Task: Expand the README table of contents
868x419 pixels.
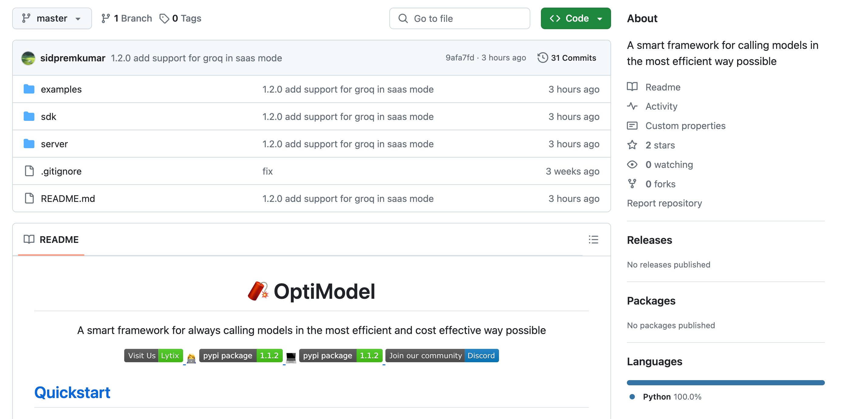Action: pos(593,239)
